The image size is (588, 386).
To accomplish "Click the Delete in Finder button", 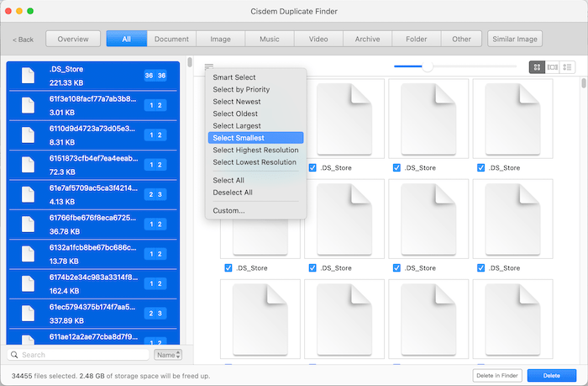I will [x=497, y=375].
